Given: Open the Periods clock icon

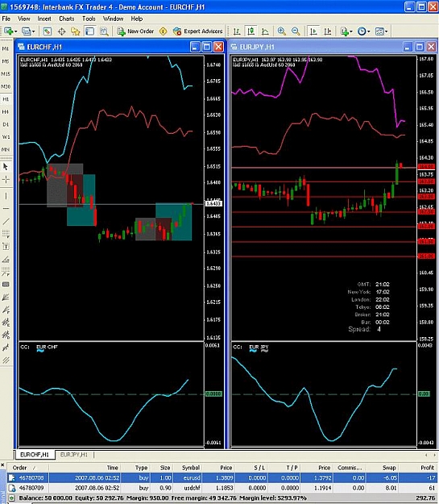Looking at the screenshot, I should click(x=362, y=31).
